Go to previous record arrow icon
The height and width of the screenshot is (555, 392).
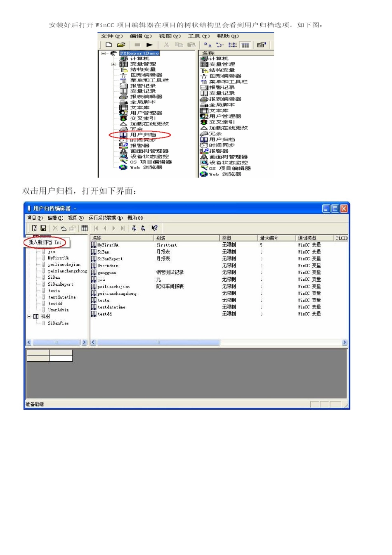(105, 228)
